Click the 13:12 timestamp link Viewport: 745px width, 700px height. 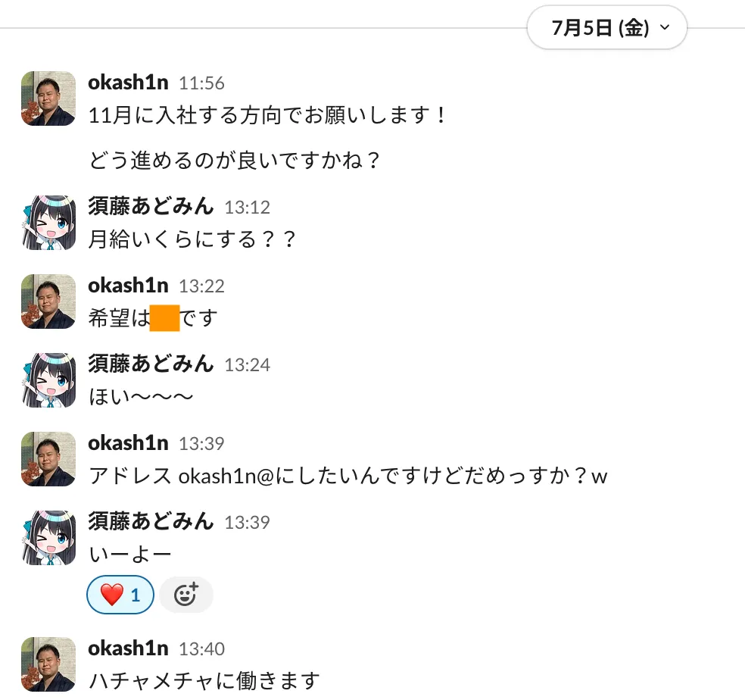tap(247, 208)
